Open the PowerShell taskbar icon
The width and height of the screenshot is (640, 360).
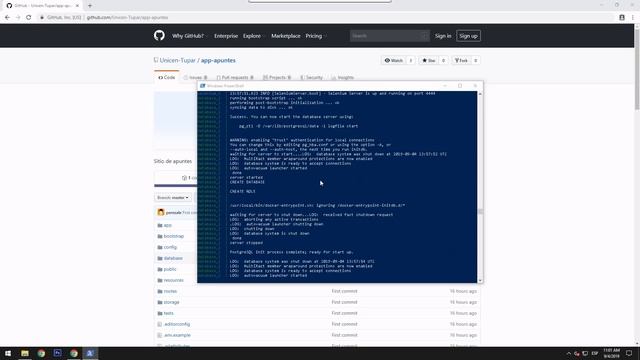pos(90,353)
